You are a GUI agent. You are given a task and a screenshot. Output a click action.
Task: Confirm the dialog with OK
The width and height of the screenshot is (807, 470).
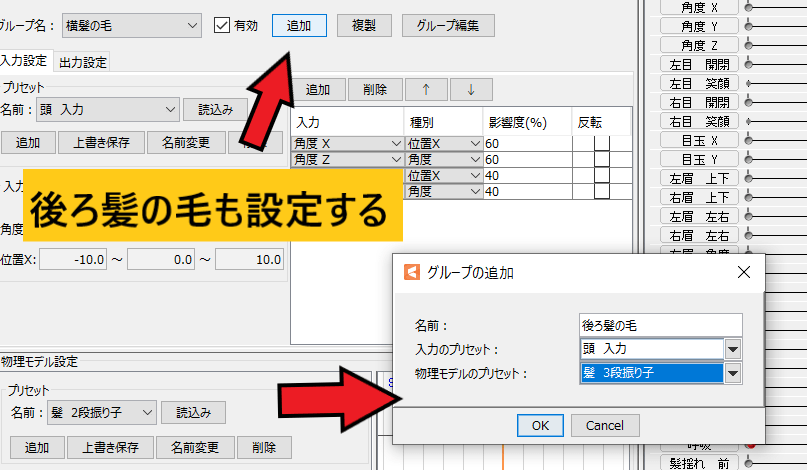[540, 425]
